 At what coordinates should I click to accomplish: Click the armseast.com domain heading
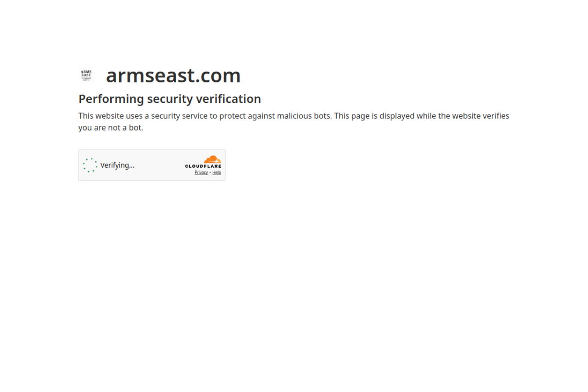pyautogui.click(x=173, y=75)
